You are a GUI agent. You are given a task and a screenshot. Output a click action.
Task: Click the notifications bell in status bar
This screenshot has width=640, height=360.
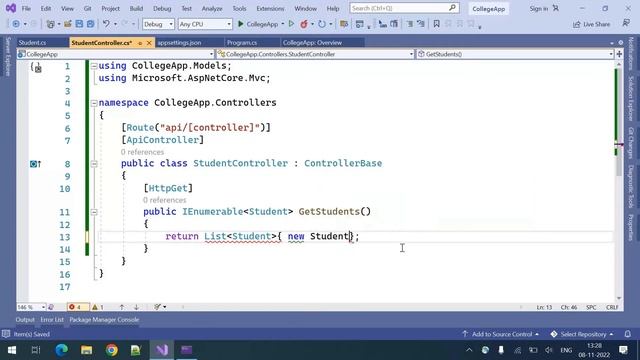coord(627,334)
